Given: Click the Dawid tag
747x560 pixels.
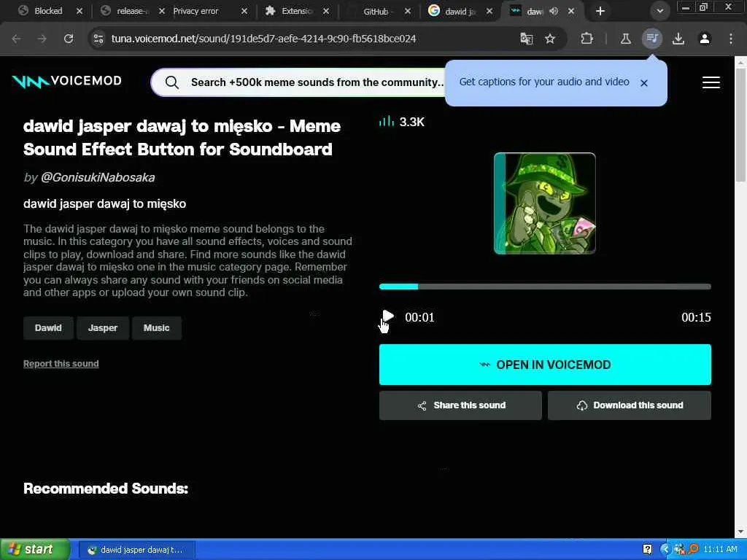Looking at the screenshot, I should [48, 328].
